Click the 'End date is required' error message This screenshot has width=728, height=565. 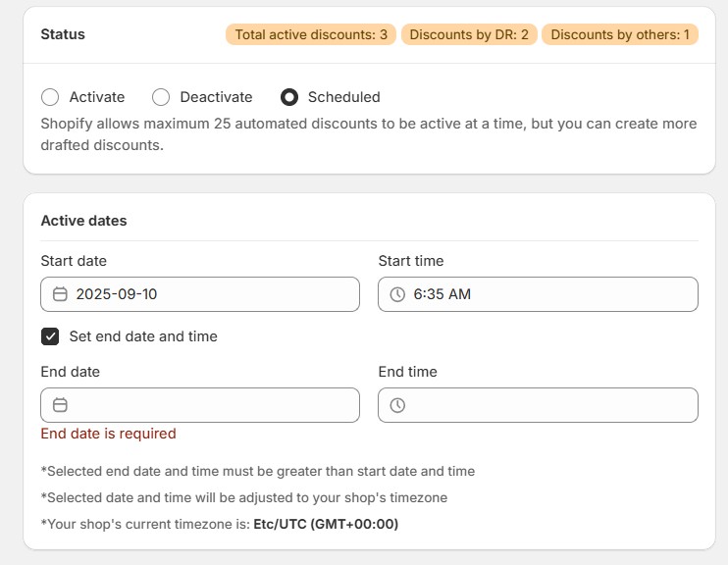[108, 434]
